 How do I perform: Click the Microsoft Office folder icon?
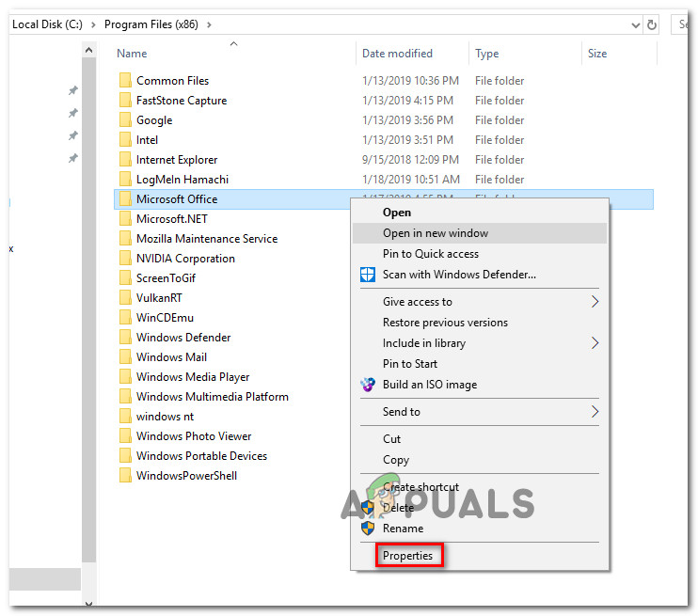[125, 199]
